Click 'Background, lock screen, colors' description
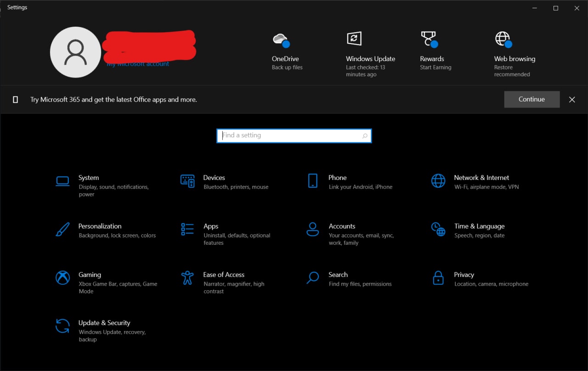Viewport: 588px width, 371px height. 117,236
